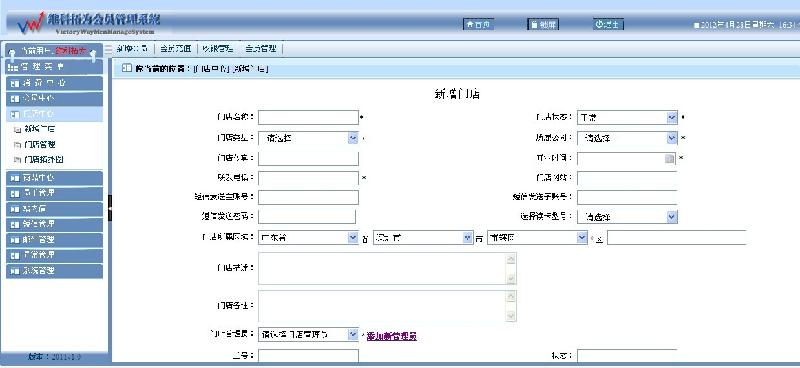The width and height of the screenshot is (800, 368).
Task: Click the 管理菜单 sidebar header
Action: click(54, 67)
